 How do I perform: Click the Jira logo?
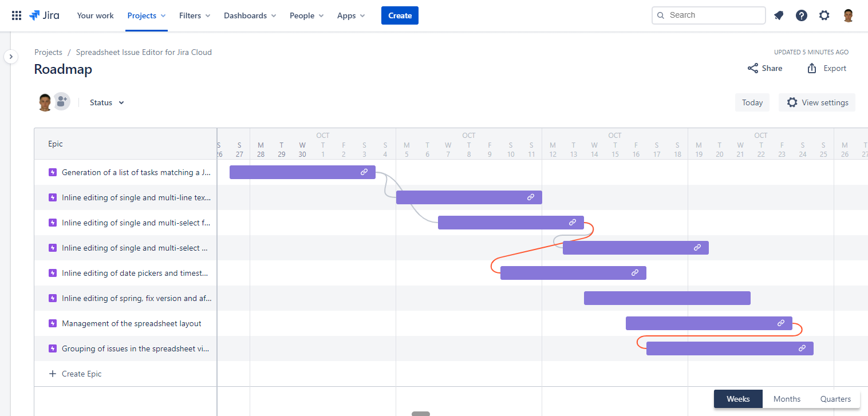43,15
